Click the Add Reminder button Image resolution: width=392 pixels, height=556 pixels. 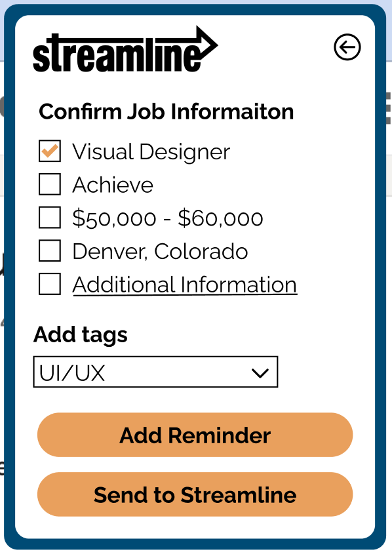click(195, 435)
